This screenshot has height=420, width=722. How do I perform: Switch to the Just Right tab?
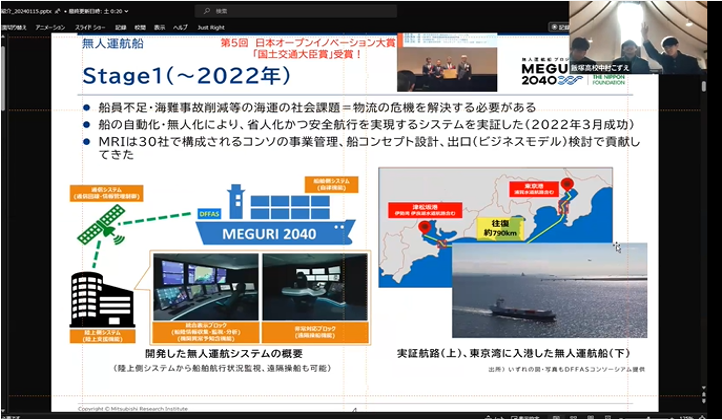[211, 27]
